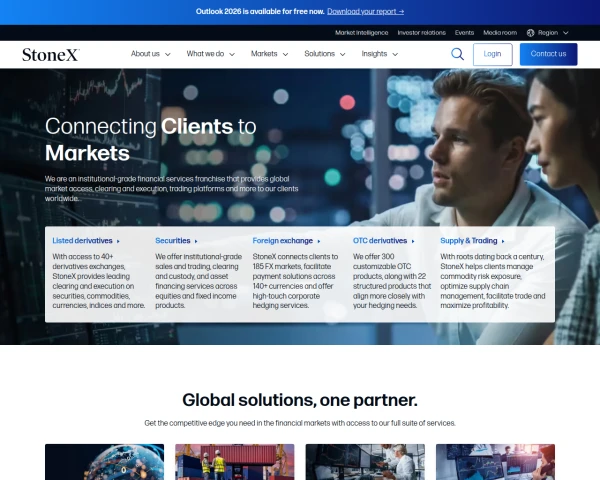Expand the Markets chevron
This screenshot has width=600, height=480.
(x=285, y=54)
